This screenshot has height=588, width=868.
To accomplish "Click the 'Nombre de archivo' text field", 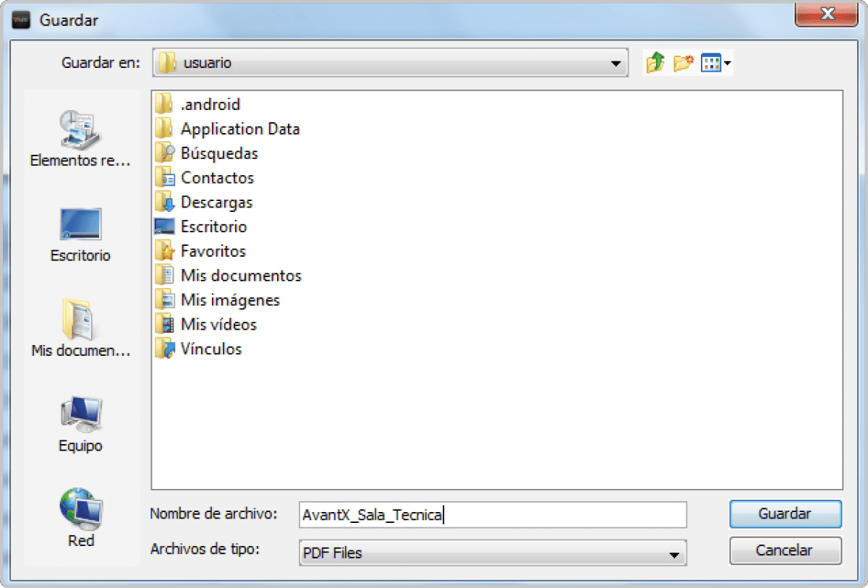I will click(x=493, y=515).
